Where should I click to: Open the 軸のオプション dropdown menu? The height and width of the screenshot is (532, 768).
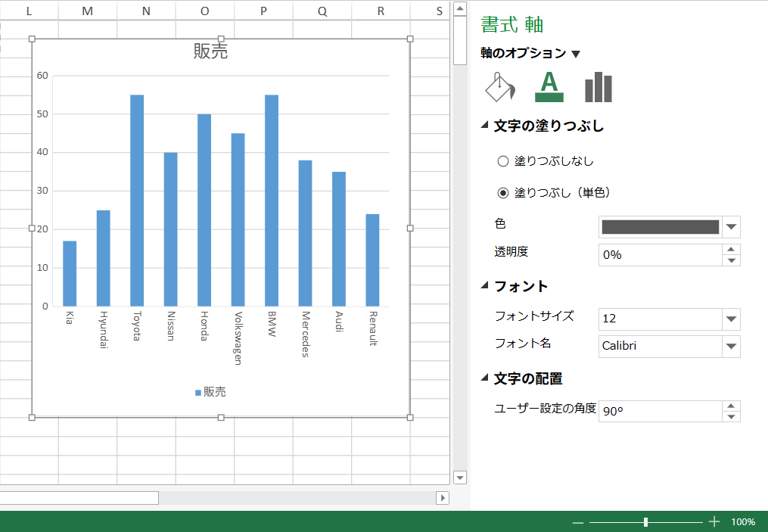click(x=576, y=54)
